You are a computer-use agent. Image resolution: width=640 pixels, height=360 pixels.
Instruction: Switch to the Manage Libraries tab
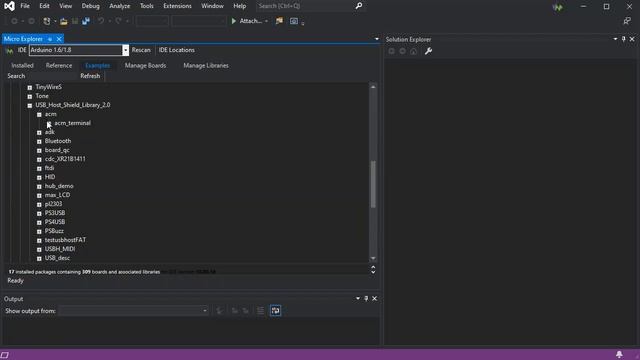[x=206, y=65]
